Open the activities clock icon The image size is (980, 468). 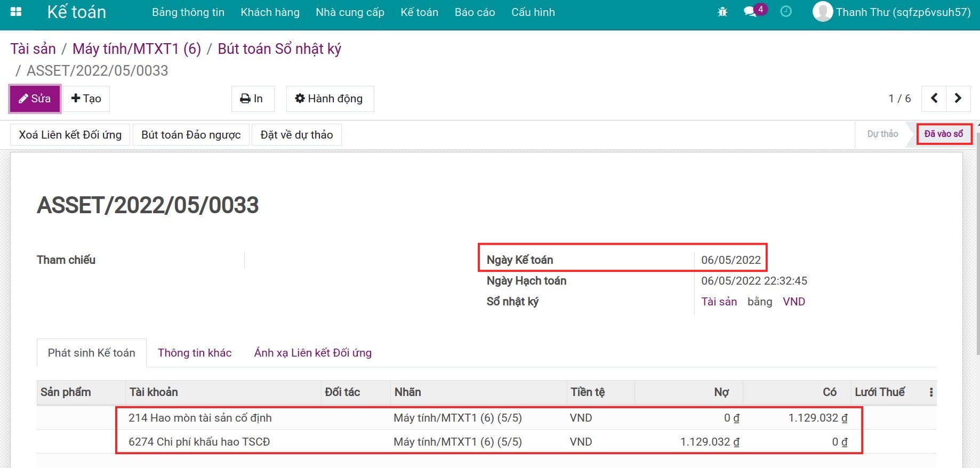point(786,12)
